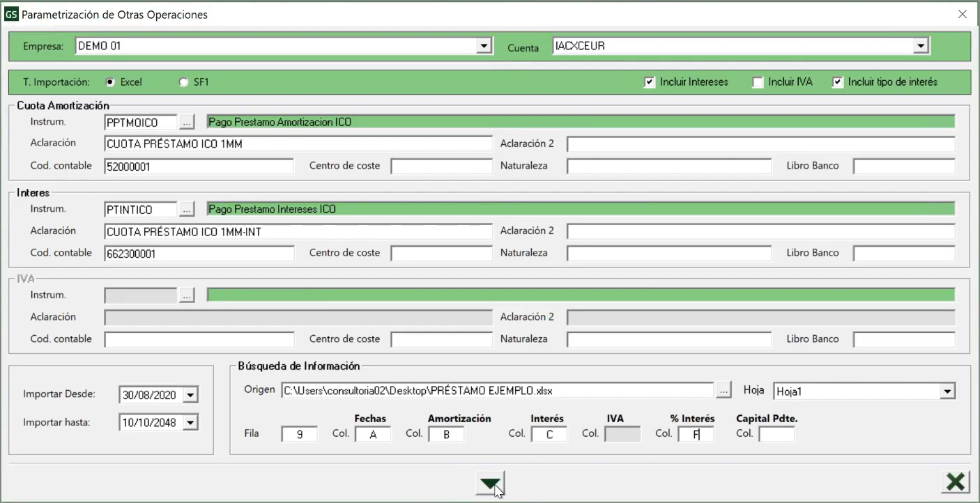Click the Fechas column field A
This screenshot has height=503, width=980.
tap(373, 434)
